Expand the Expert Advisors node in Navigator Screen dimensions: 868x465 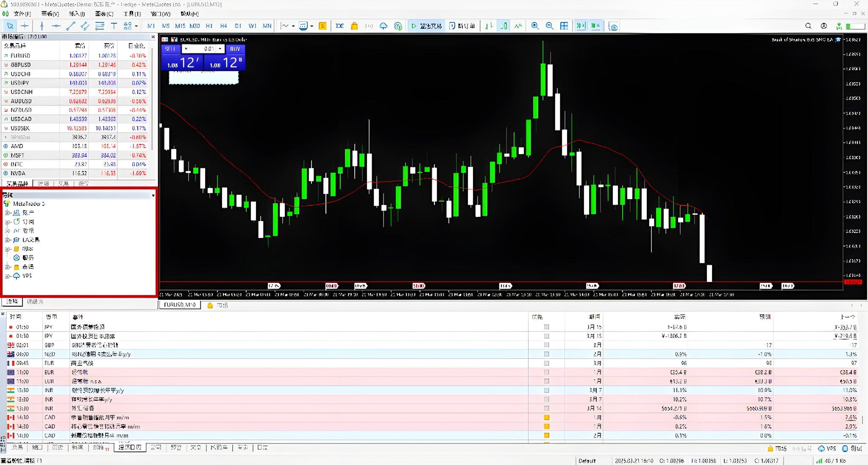[x=7, y=240]
